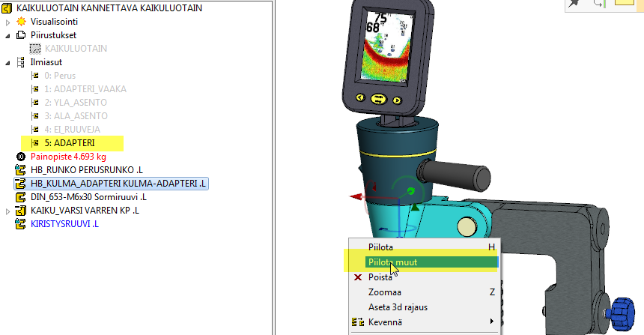Image resolution: width=644 pixels, height=335 pixels.
Task: Click the icon beside 1: ADAPTERI_VAAKA
Action: [35, 89]
